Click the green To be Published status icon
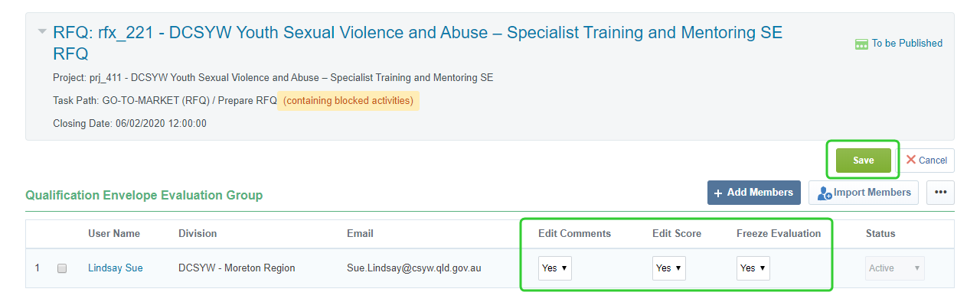Viewport: 980px width, 305px height. pos(861,44)
